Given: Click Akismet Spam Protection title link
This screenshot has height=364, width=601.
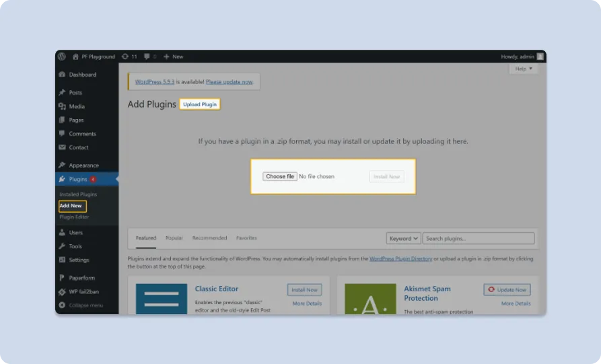Looking at the screenshot, I should click(x=427, y=293).
